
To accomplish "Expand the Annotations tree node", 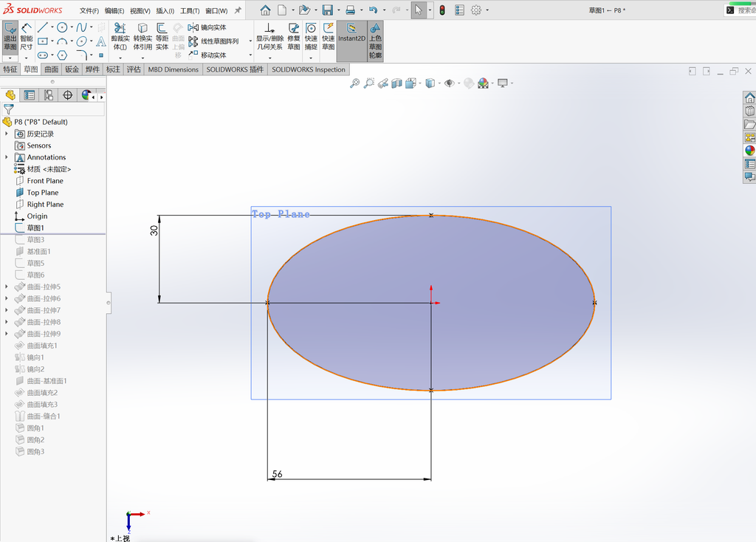I will point(6,157).
